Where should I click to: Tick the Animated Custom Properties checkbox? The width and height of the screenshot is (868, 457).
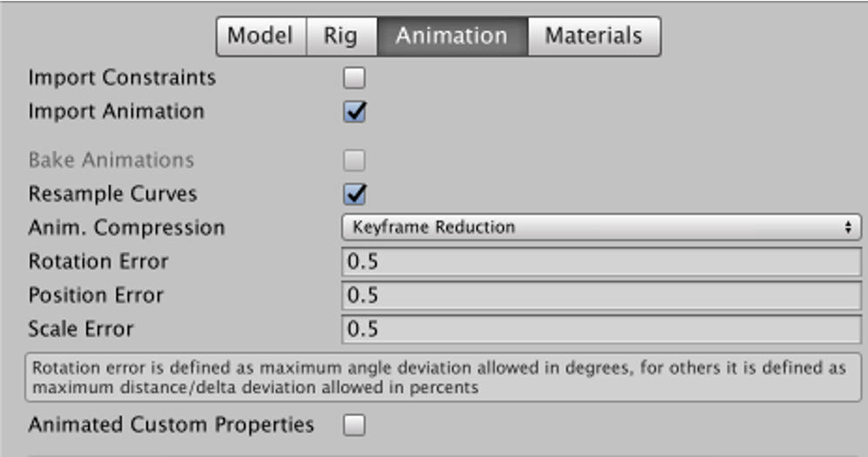point(354,426)
